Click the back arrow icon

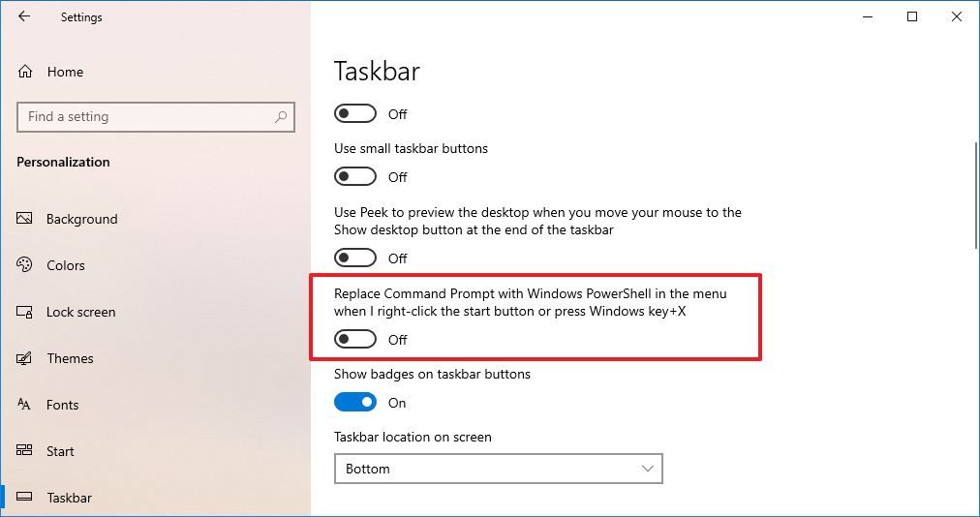(x=24, y=16)
